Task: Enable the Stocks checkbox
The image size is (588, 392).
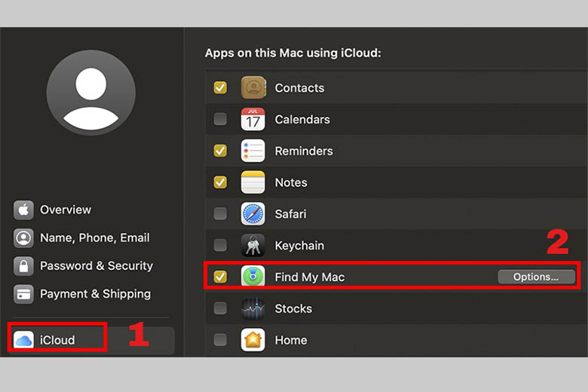Action: pos(220,308)
